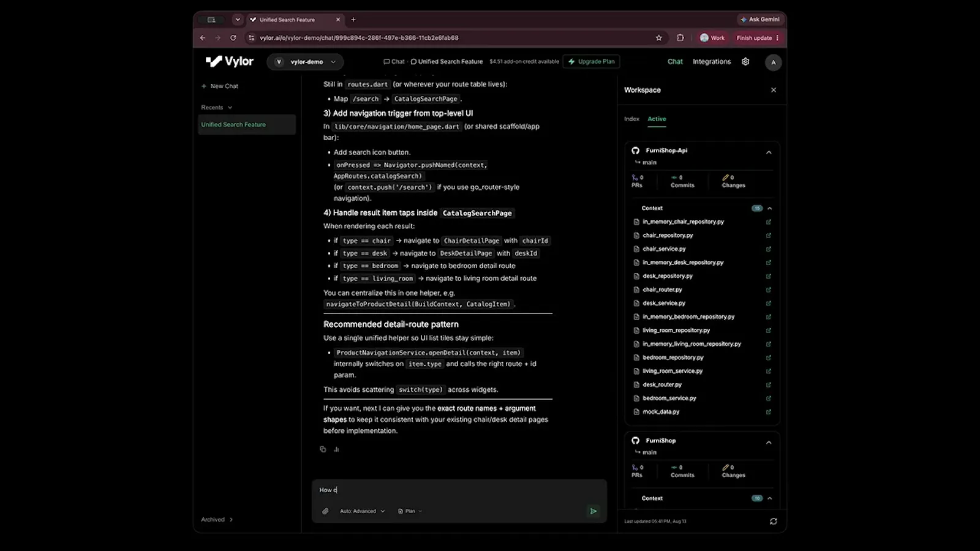This screenshot has width=980, height=551.
Task: Open chair_repository.py external link icon
Action: pos(769,236)
